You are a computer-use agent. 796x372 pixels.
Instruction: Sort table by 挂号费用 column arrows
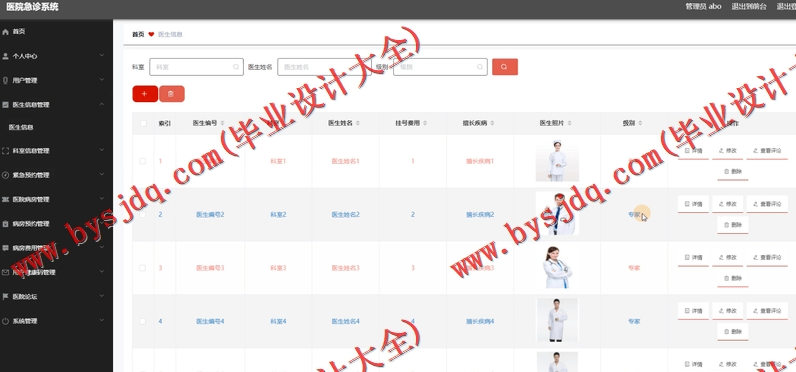[425, 123]
